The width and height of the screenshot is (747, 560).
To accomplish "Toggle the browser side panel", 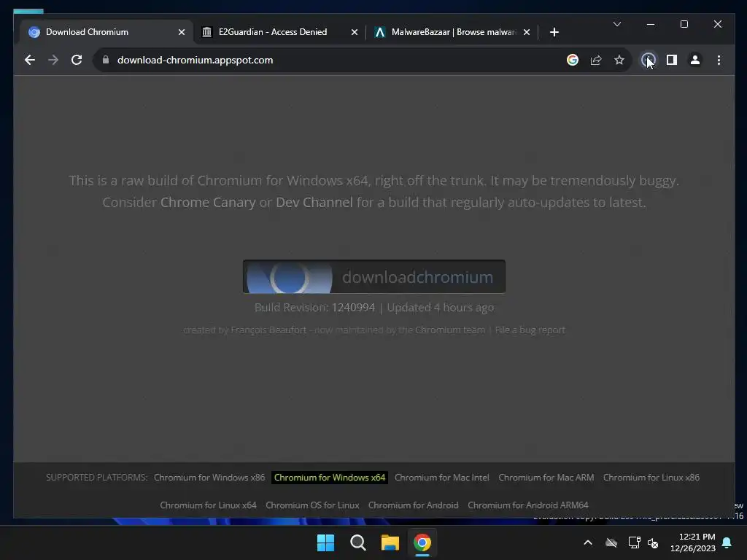I will coord(672,60).
